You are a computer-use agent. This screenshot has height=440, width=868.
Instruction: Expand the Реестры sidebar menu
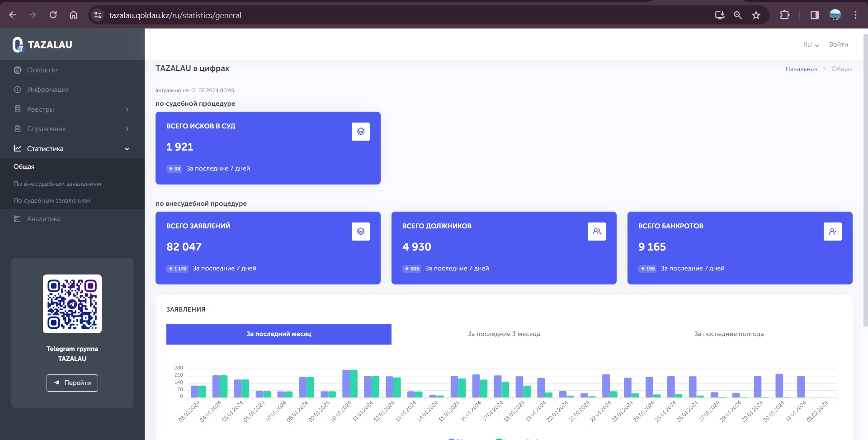(x=72, y=109)
